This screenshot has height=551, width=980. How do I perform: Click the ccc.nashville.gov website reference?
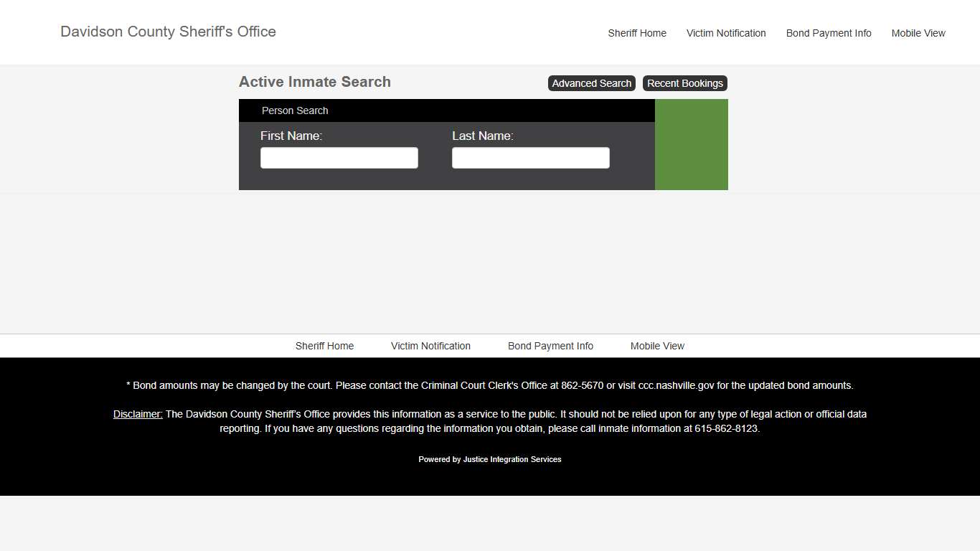675,385
